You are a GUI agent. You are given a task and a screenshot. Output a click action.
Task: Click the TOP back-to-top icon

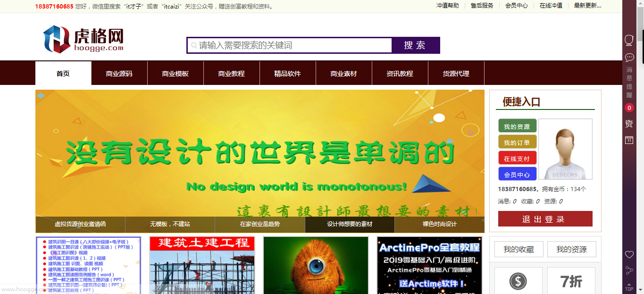(x=629, y=286)
